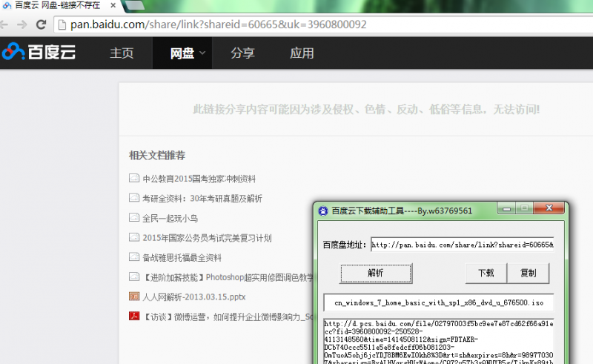Viewport: 593px width, 364px height.
Task: Open 中公教育2015国考独家冲刺资料 link
Action: click(x=199, y=179)
